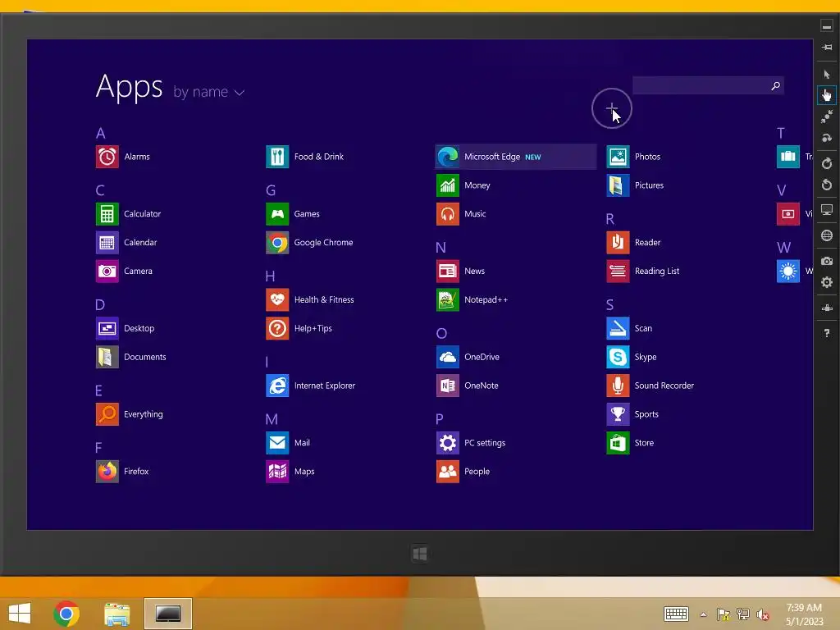
Task: Select pinch/zoom touch mode
Action: click(827, 116)
